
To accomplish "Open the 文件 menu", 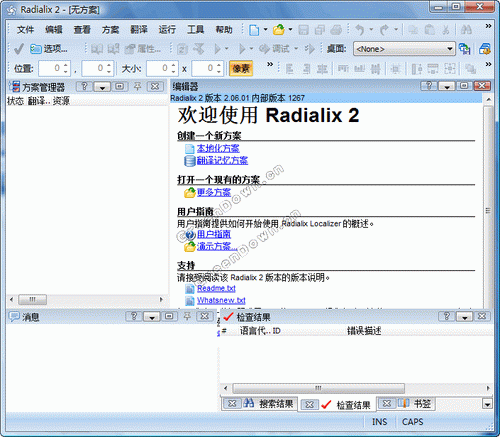I will click(25, 30).
